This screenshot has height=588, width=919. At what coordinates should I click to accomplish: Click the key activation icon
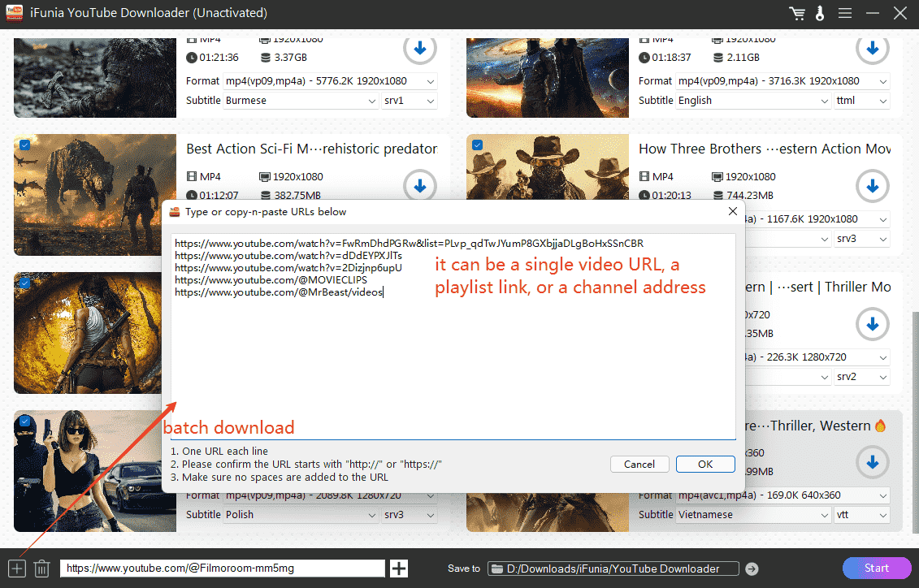pyautogui.click(x=821, y=13)
